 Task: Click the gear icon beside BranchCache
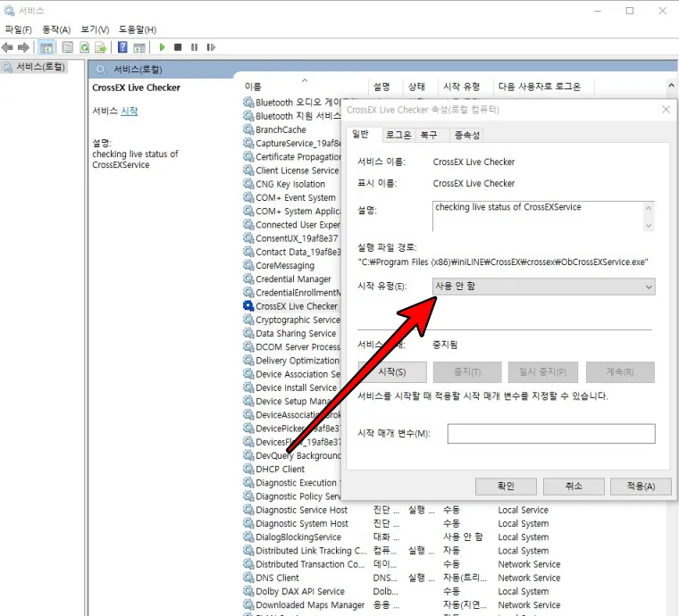click(x=248, y=129)
